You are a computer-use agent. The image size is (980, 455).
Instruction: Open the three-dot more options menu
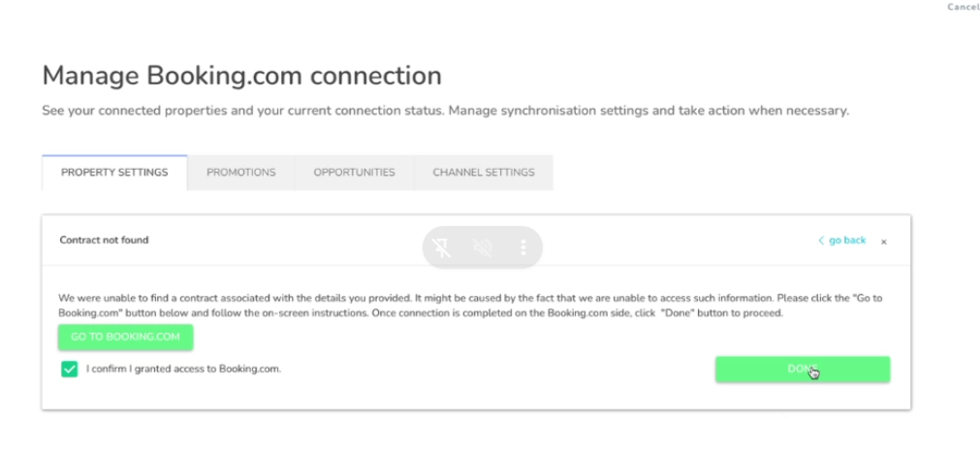click(523, 247)
